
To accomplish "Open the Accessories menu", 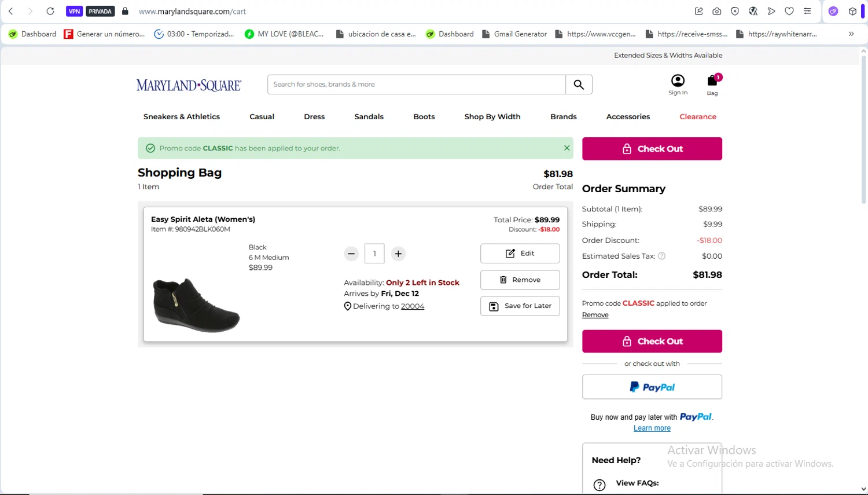I will tap(628, 116).
